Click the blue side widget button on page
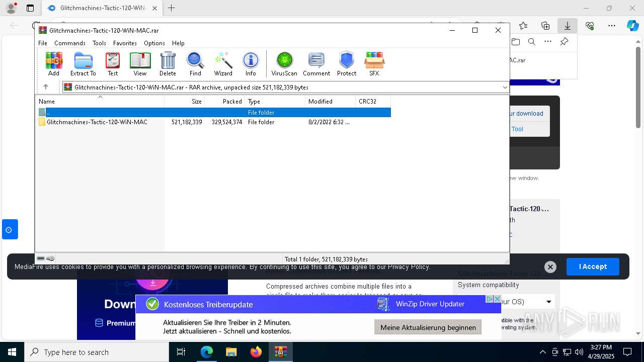644x362 pixels. click(9, 229)
